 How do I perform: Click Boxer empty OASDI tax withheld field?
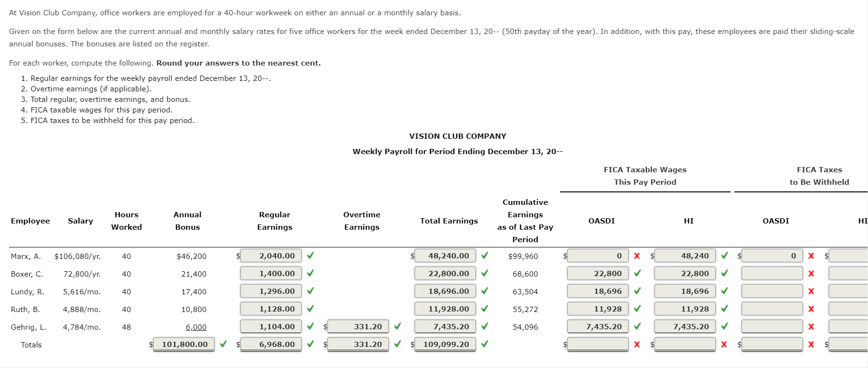[x=772, y=273]
